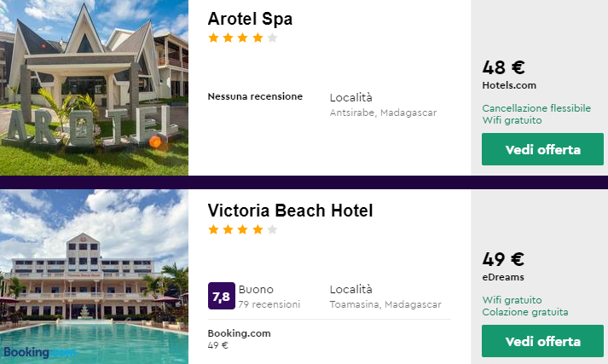Click the 7,8 rating score badge

point(221,296)
